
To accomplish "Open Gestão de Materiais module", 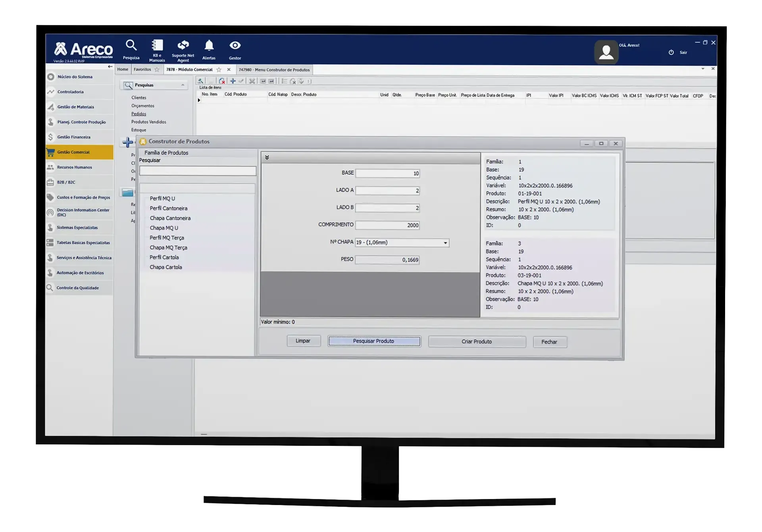I will click(x=79, y=107).
